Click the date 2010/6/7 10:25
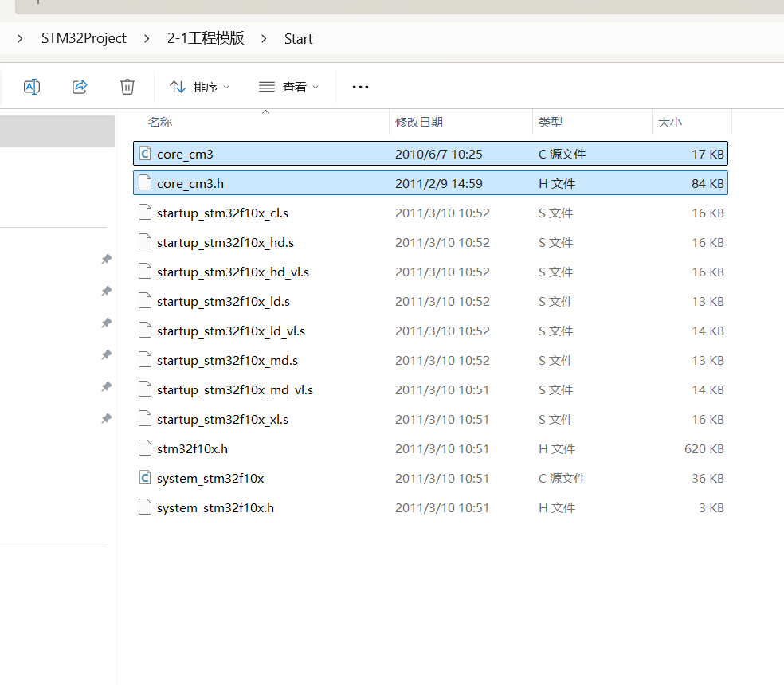The image size is (784, 685). click(x=438, y=154)
